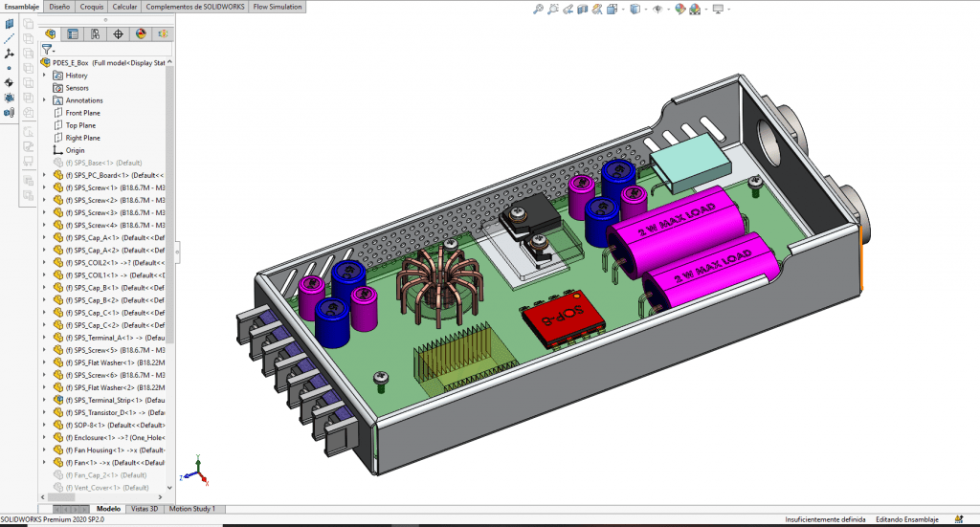Switch to the Ensamblaje tab
This screenshot has width=980, height=527.
pyautogui.click(x=22, y=7)
